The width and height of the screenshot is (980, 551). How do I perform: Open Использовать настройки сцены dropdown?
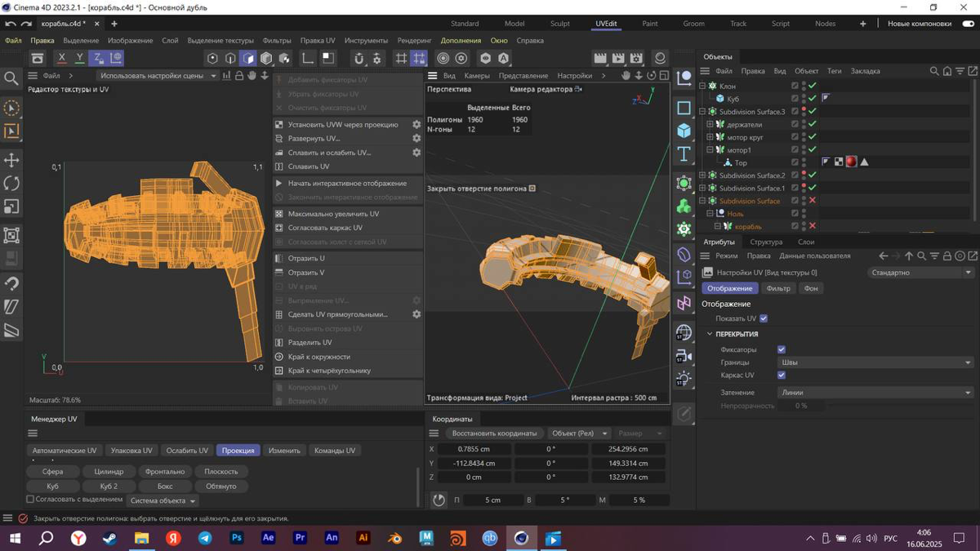coord(158,76)
